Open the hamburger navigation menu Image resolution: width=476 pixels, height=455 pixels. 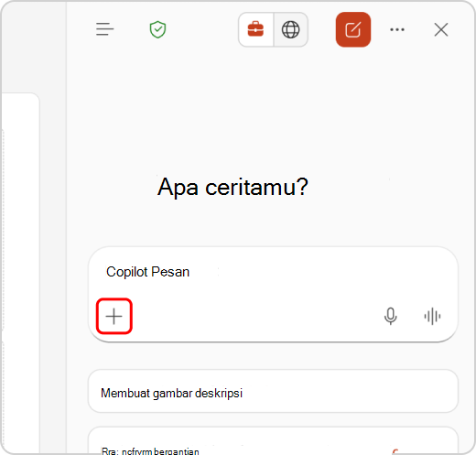coord(104,29)
